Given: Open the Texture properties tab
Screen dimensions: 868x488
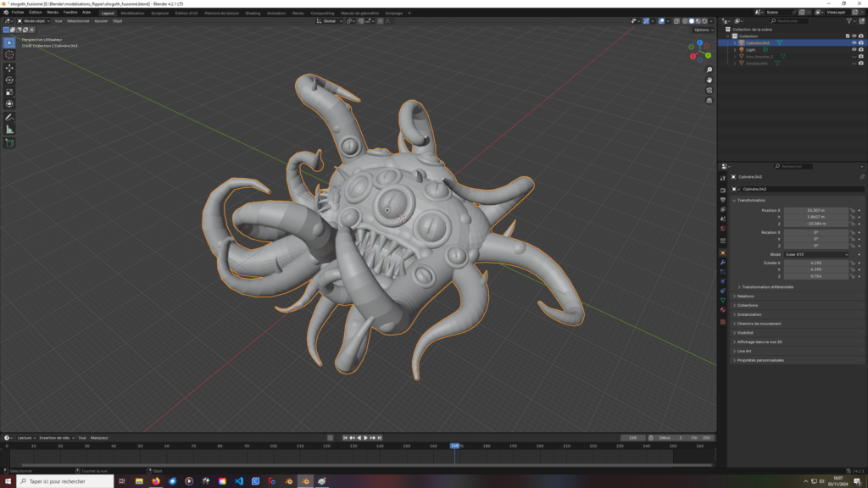Looking at the screenshot, I should click(x=723, y=321).
